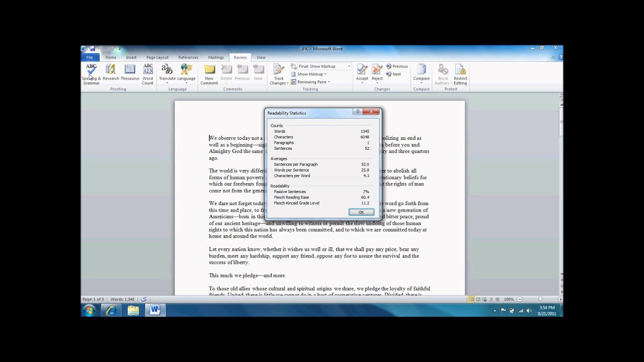The width and height of the screenshot is (644, 362).
Task: Click the Delete comment icon
Action: tap(226, 69)
